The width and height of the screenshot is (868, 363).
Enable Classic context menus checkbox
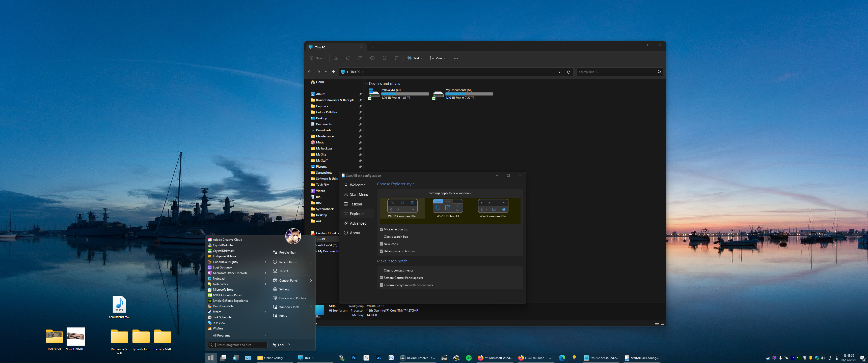pos(382,270)
